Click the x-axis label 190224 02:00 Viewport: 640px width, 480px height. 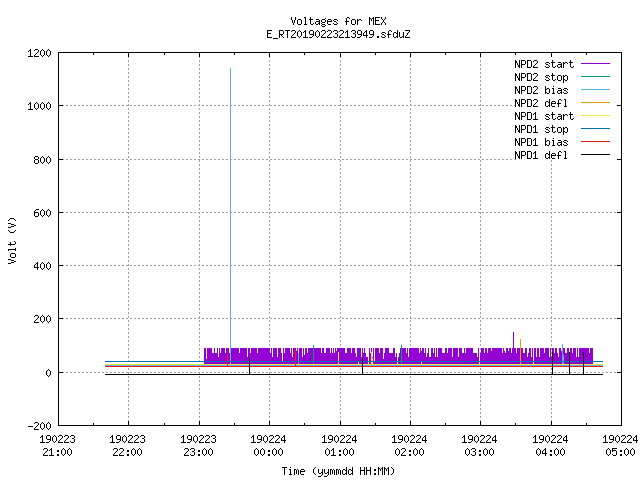409,446
